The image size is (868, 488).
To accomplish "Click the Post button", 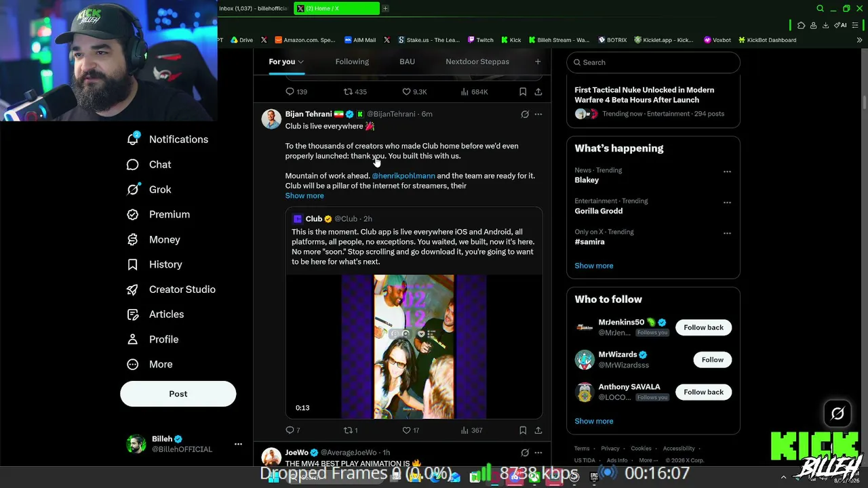I will [x=178, y=394].
